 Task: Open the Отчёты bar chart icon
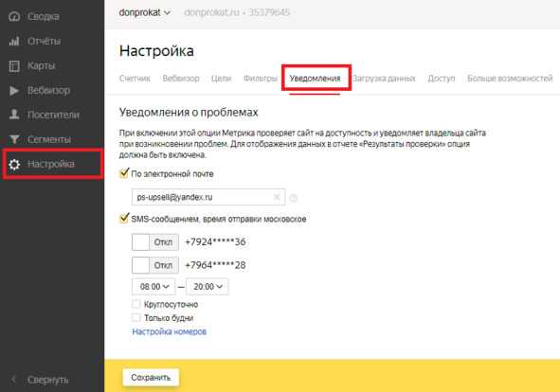(14, 41)
